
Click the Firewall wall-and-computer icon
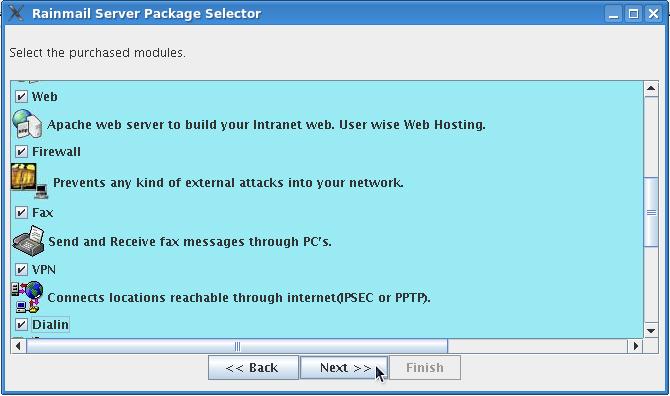(x=29, y=181)
